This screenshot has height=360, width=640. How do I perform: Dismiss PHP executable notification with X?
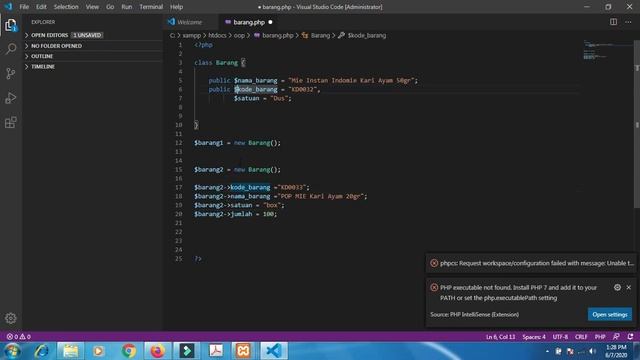tap(629, 287)
